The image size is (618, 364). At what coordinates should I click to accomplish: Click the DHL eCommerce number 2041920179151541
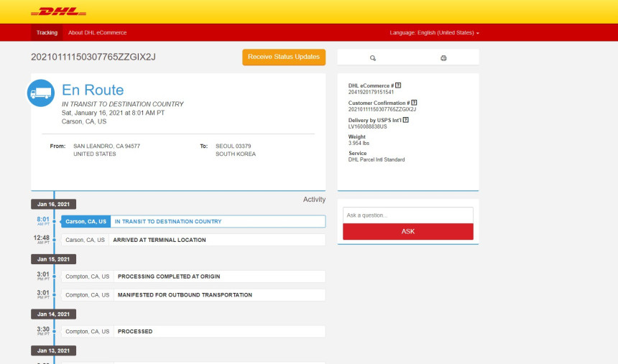[x=371, y=92]
